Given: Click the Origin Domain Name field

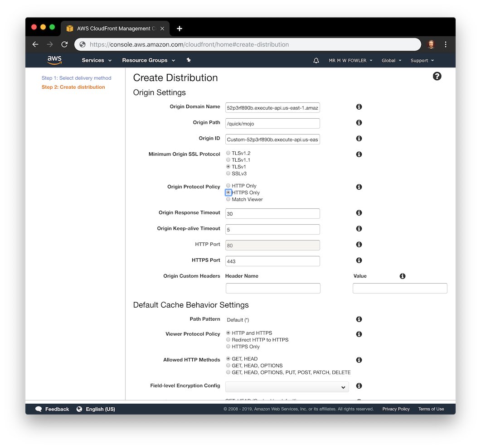Looking at the screenshot, I should coord(272,107).
